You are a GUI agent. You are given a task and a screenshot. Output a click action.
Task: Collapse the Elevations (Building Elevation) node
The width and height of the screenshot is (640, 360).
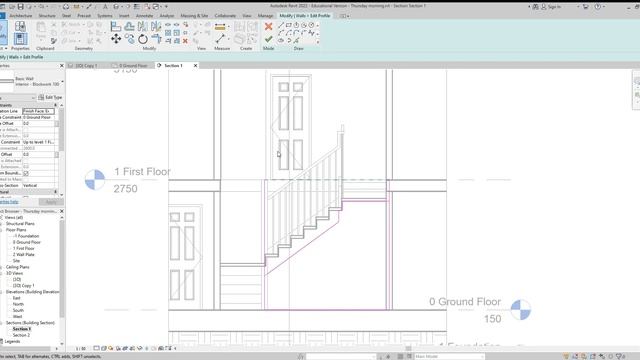[x=2, y=292]
